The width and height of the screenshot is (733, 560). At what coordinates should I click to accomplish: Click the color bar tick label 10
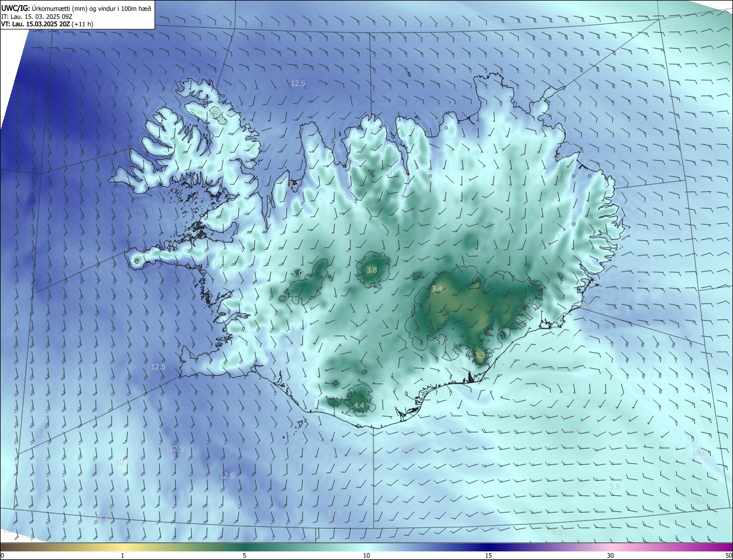pos(366,555)
